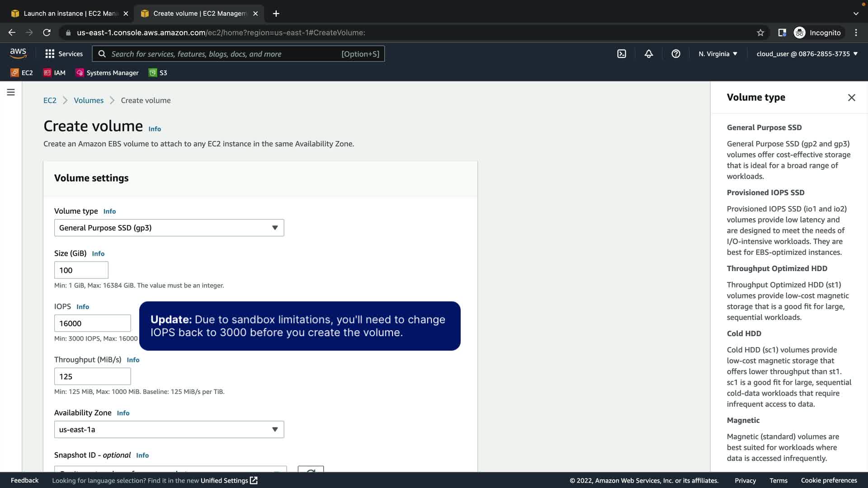Open the Services grid menu
This screenshot has height=488, width=868.
(x=64, y=54)
